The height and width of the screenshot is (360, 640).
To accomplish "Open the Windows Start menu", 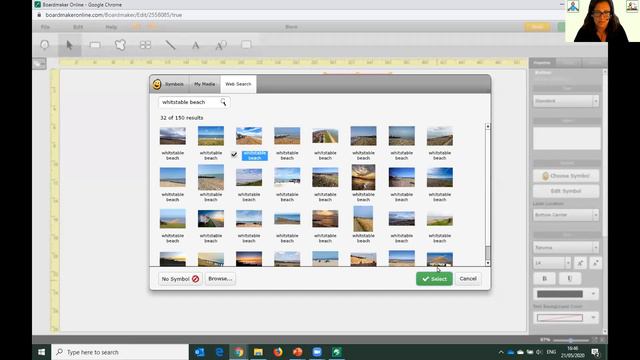I will (x=42, y=352).
